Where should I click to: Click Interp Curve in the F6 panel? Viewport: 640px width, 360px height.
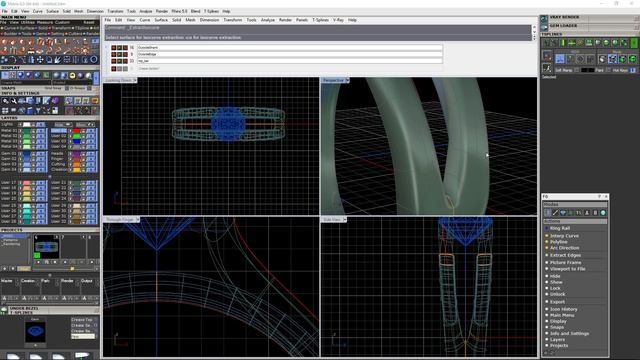pyautogui.click(x=564, y=236)
